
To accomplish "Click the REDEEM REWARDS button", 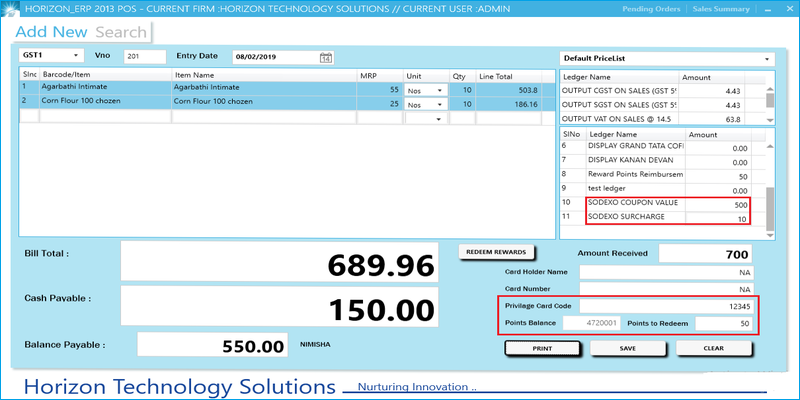I will click(x=496, y=252).
